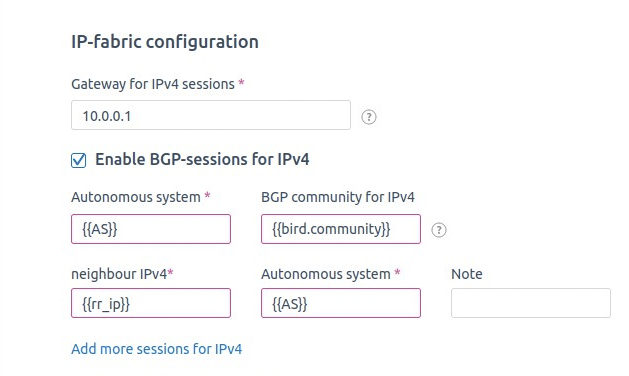Click the {{AS}} field under Enable BGP-sessions

click(151, 229)
